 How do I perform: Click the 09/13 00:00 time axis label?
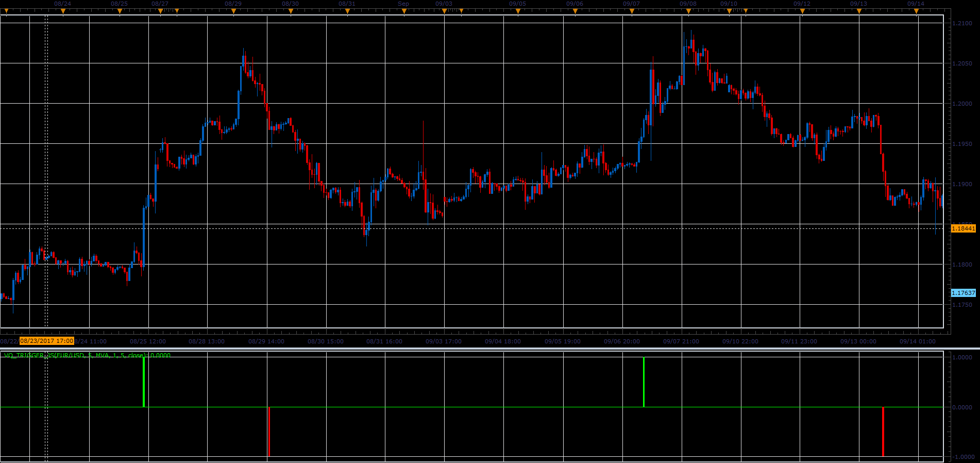point(858,341)
